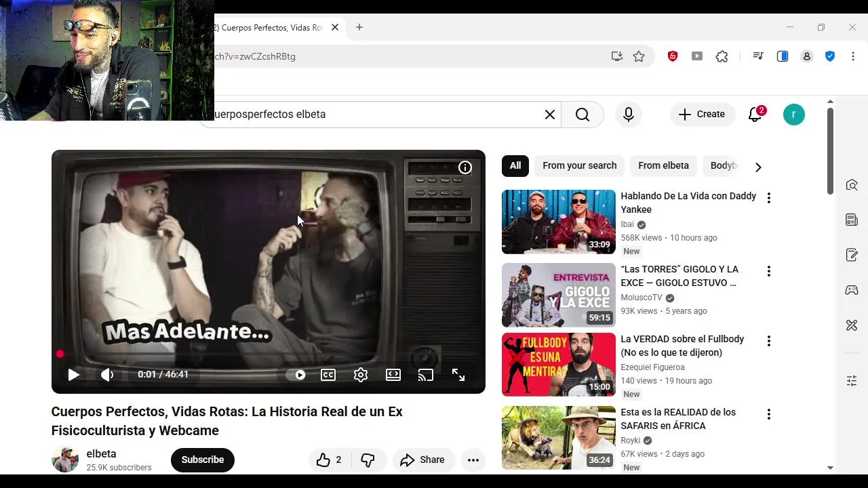Select the From elbeta chip
Screen dimensions: 868x488
[663, 166]
